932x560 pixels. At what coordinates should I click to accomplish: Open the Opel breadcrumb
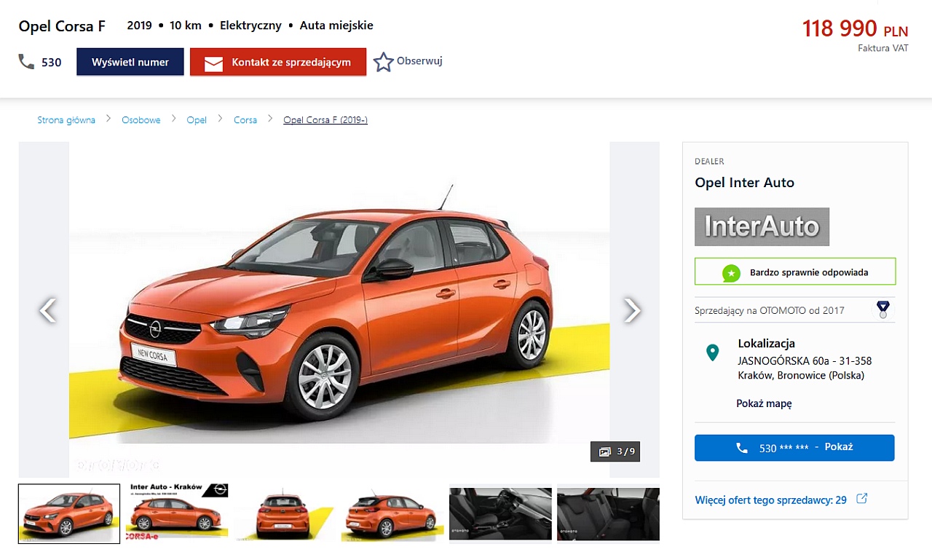pos(197,120)
